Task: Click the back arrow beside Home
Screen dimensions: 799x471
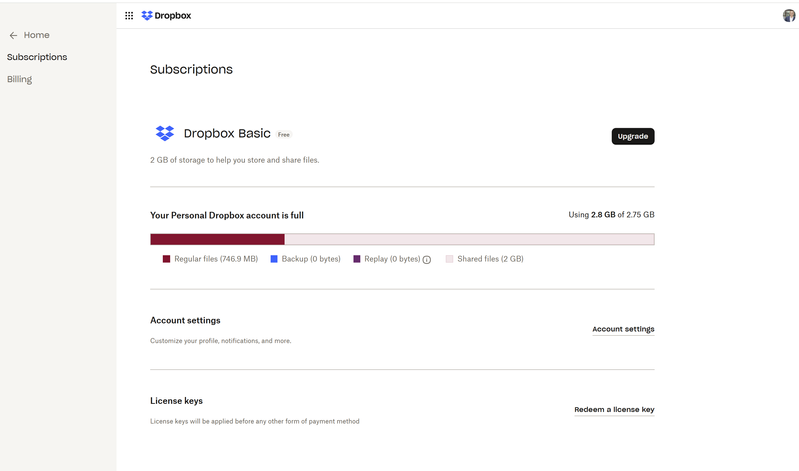Action: 13,35
